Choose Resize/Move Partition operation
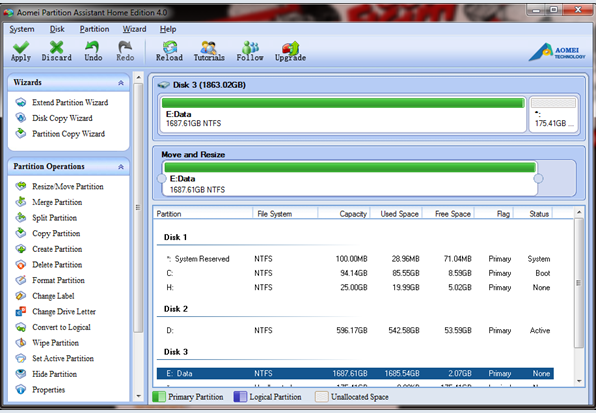 click(68, 187)
